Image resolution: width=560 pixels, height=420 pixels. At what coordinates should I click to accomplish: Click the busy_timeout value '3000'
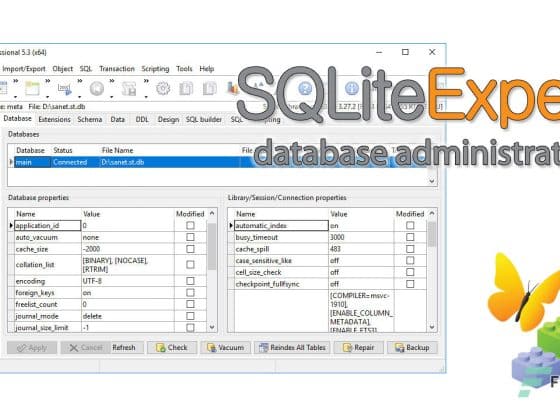click(x=361, y=238)
